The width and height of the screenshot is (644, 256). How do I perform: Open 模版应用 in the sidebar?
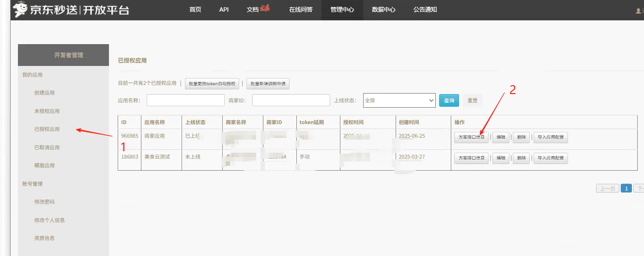[x=45, y=165]
